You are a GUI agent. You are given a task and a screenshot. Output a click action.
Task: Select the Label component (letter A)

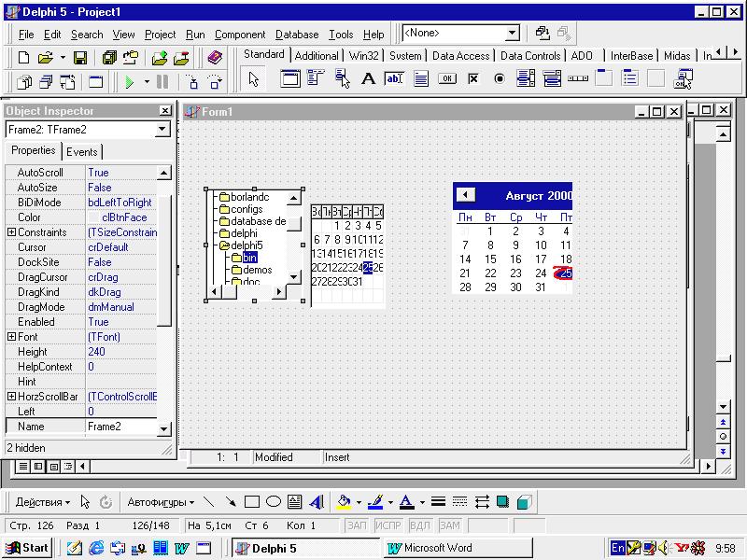click(x=368, y=78)
